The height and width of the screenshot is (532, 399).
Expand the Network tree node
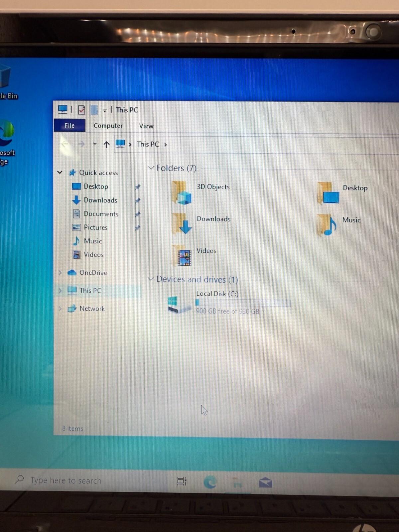[x=60, y=309]
